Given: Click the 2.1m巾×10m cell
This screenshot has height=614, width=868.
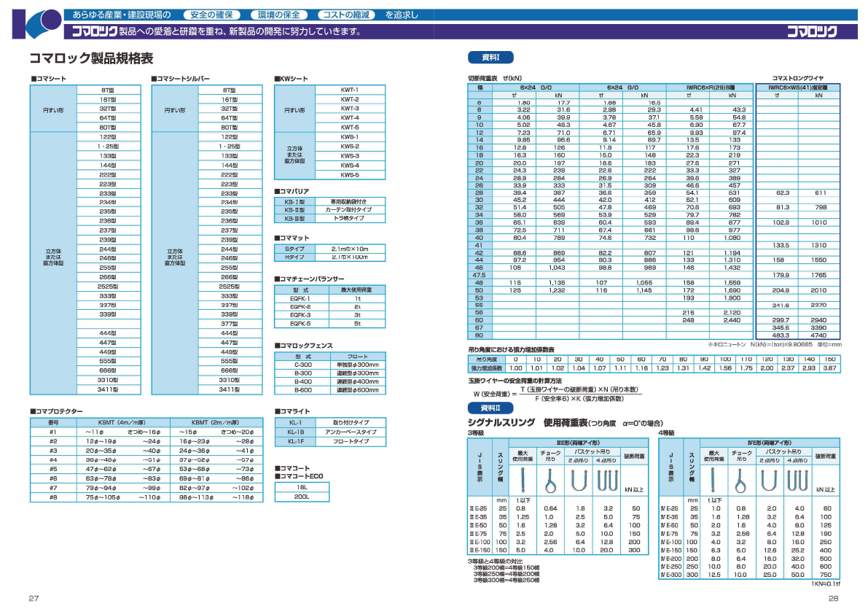Looking at the screenshot, I should [350, 249].
